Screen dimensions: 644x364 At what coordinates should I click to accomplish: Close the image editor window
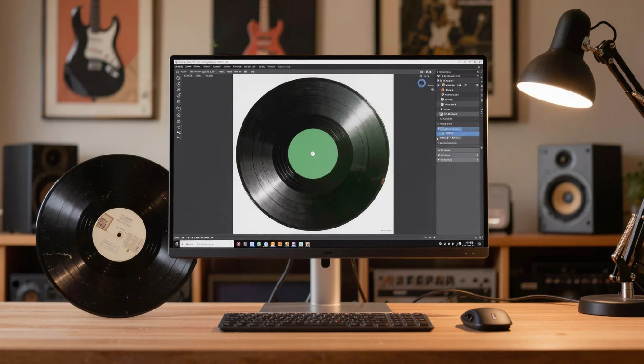click(480, 62)
